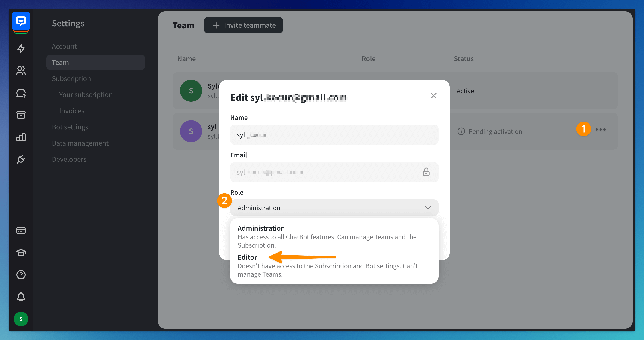The width and height of the screenshot is (644, 340).
Task: Click the notifications bell icon
Action: pos(21,297)
